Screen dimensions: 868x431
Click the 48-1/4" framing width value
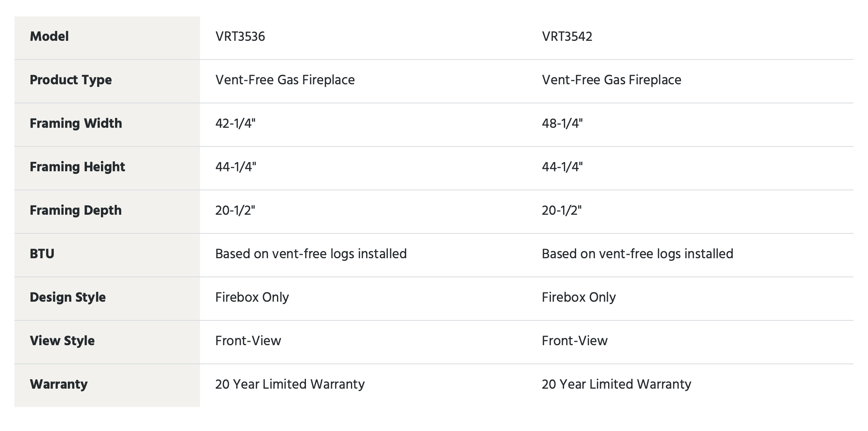(x=562, y=124)
